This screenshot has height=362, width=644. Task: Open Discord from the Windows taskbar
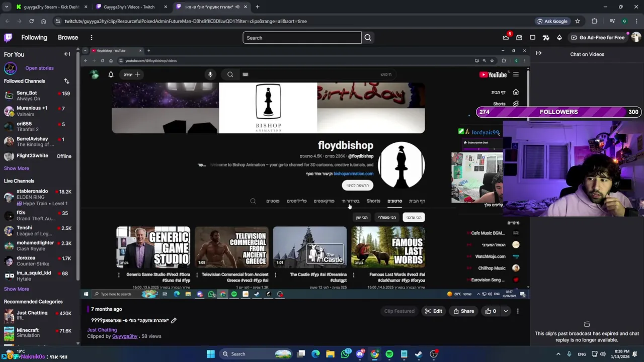pyautogui.click(x=360, y=354)
